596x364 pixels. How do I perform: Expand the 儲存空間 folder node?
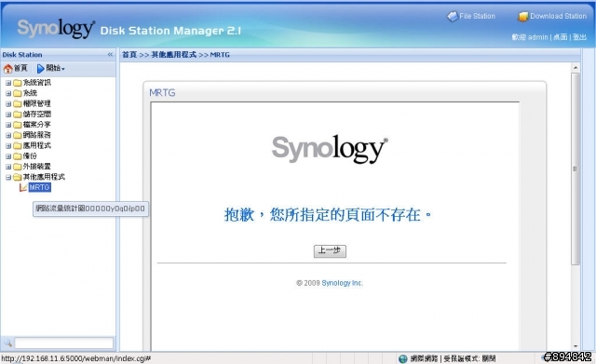[8, 115]
